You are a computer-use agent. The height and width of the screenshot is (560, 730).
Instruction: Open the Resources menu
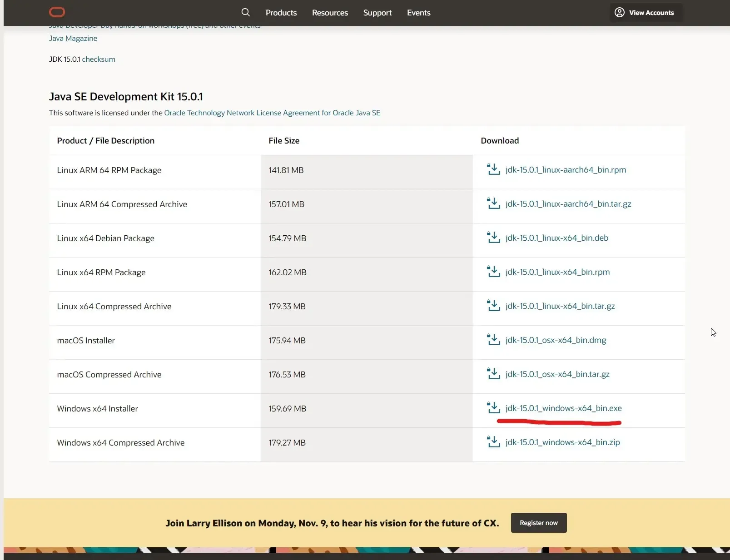click(x=330, y=13)
